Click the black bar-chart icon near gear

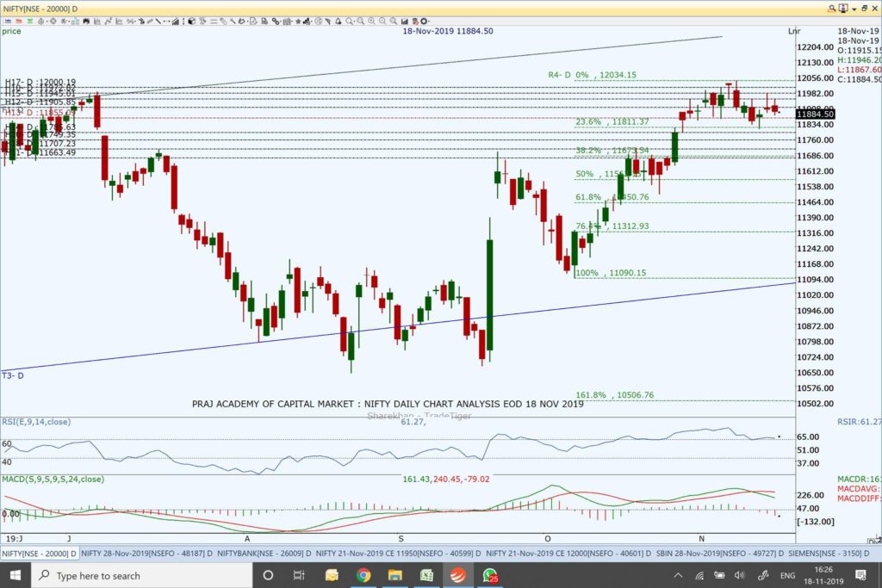[x=405, y=22]
